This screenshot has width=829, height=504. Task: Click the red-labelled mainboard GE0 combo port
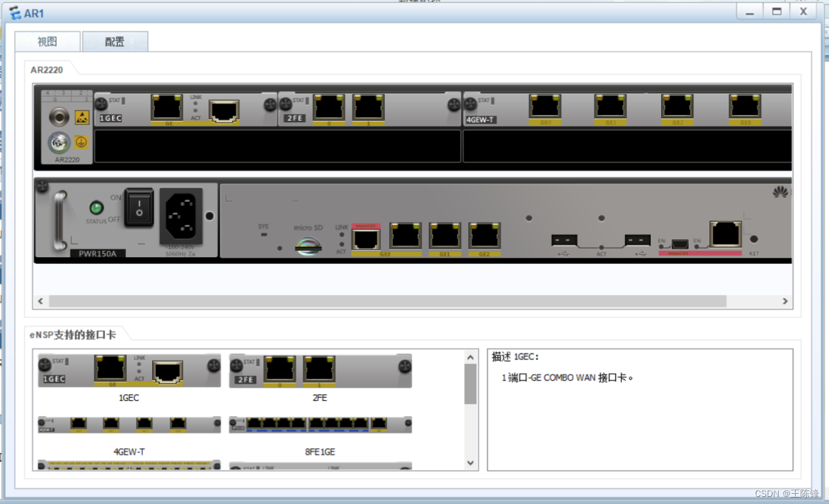[x=366, y=239]
